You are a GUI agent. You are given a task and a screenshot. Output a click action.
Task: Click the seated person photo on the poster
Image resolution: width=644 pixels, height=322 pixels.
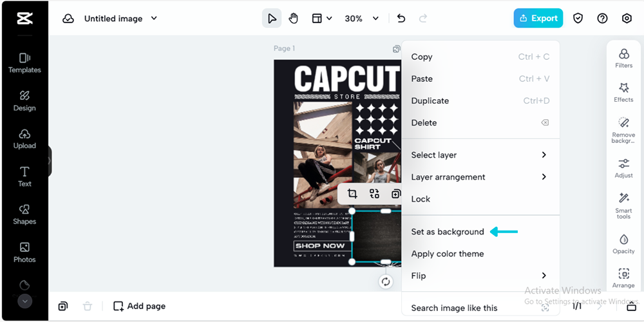pyautogui.click(x=323, y=155)
